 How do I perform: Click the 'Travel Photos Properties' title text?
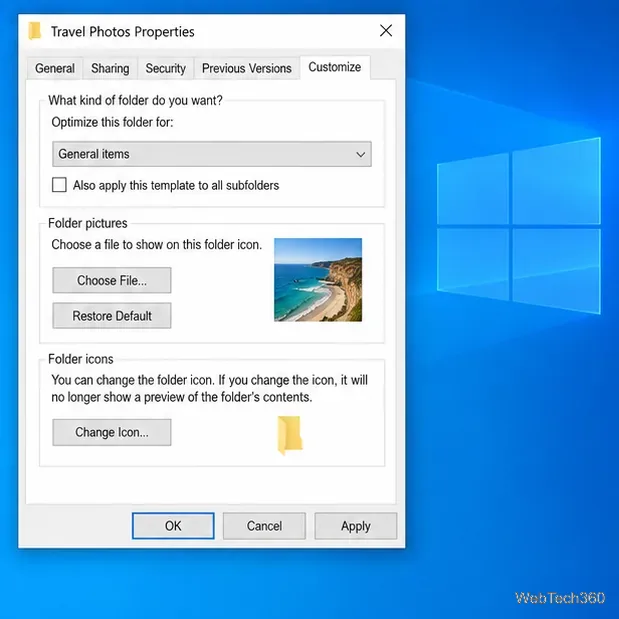point(123,32)
